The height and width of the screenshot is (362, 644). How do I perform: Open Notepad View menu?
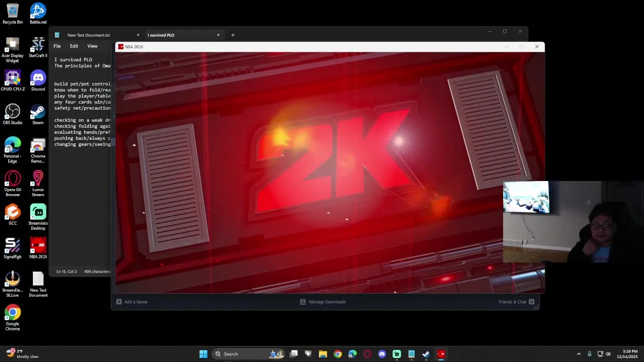pos(93,46)
